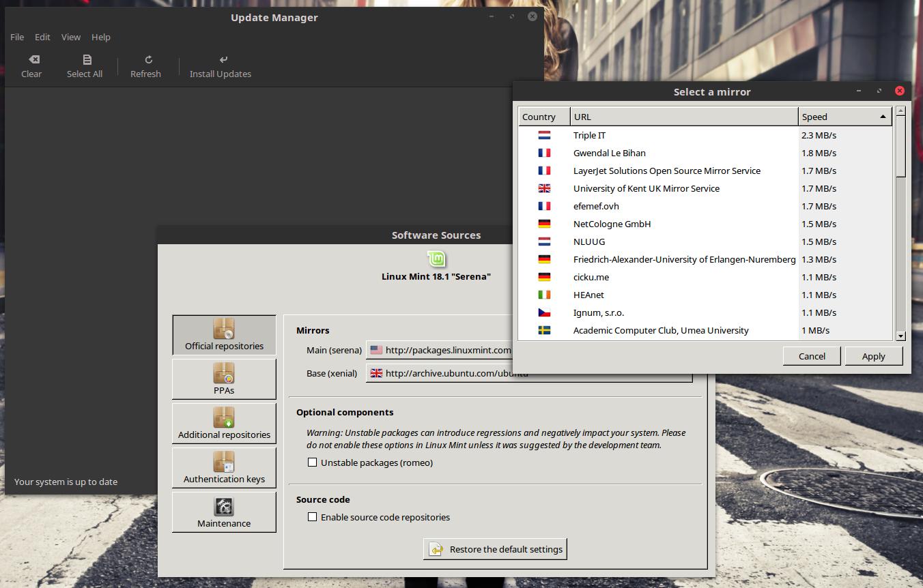Click Apply in Select a mirror dialog
The width and height of the screenshot is (923, 588).
(x=873, y=356)
